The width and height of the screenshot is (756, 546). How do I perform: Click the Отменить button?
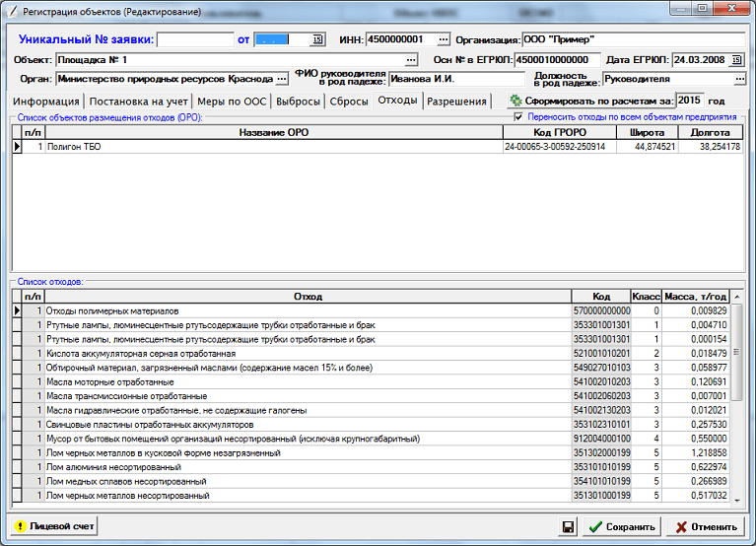[x=707, y=526]
